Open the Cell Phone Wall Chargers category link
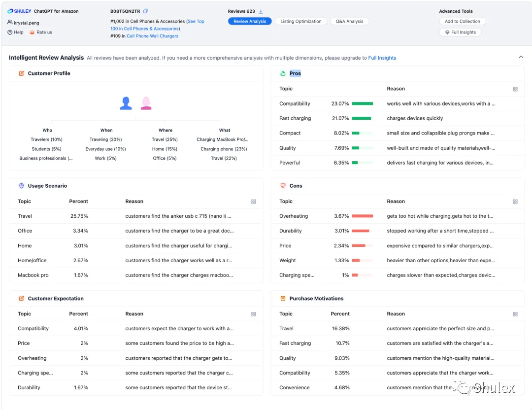 click(152, 36)
